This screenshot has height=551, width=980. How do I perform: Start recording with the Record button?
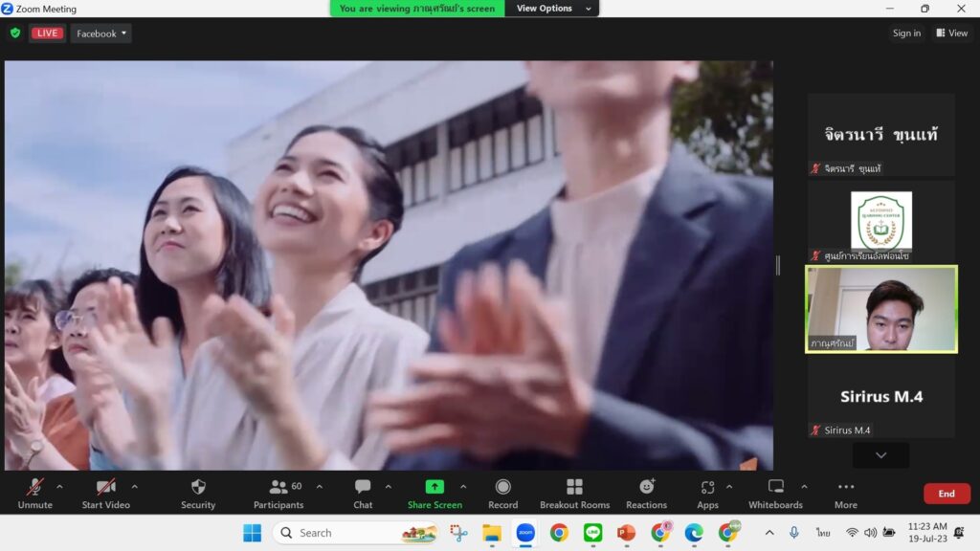tap(502, 488)
